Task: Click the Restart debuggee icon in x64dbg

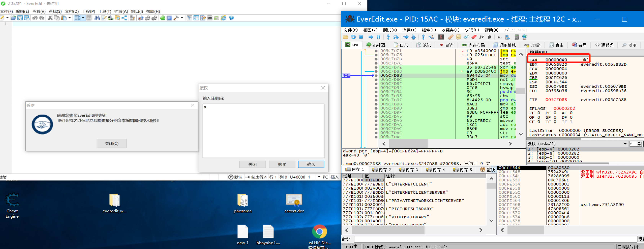Action: [x=353, y=37]
